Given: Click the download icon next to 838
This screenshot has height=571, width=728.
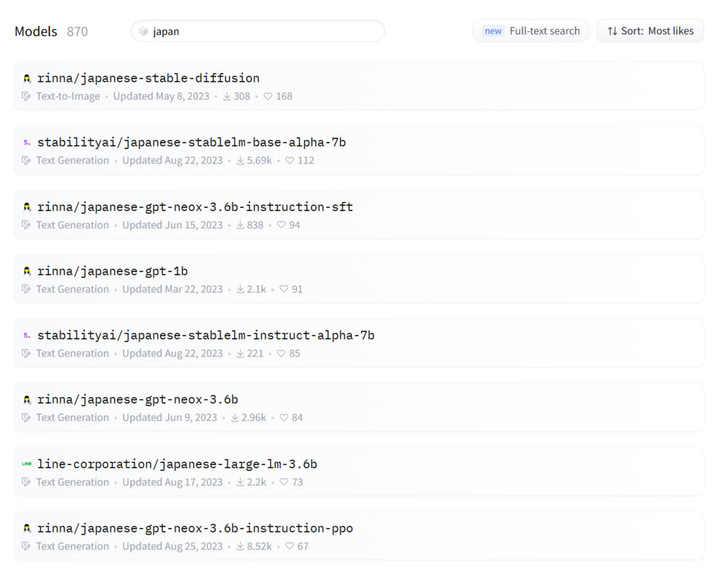Looking at the screenshot, I should tap(240, 225).
